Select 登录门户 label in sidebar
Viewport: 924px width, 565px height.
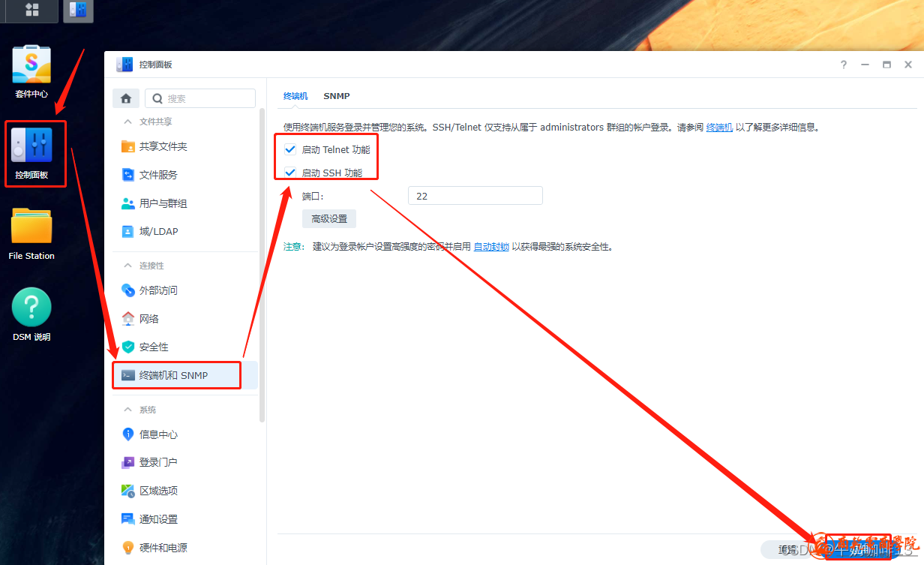coord(158,462)
